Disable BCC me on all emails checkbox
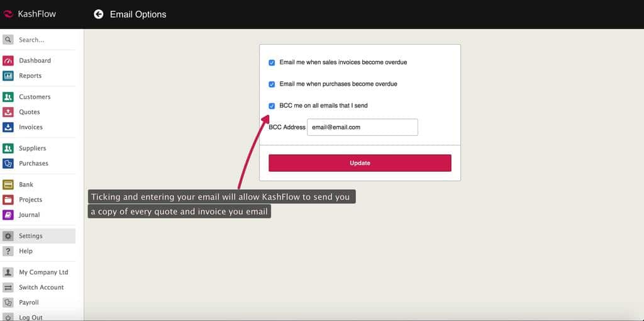This screenshot has width=644, height=321. click(x=272, y=106)
